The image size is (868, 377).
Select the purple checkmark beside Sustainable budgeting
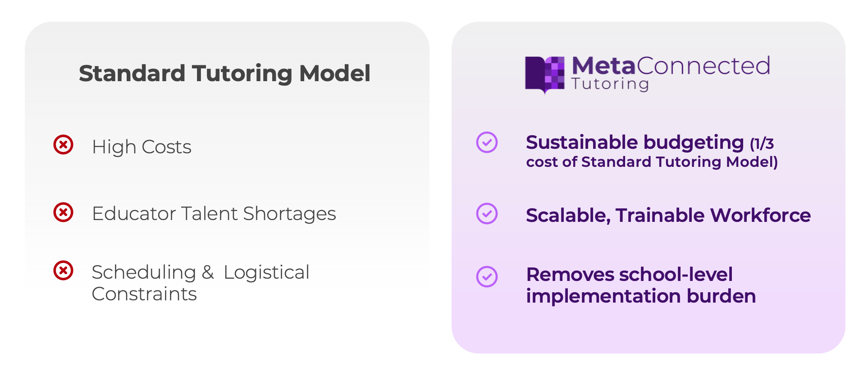[487, 143]
